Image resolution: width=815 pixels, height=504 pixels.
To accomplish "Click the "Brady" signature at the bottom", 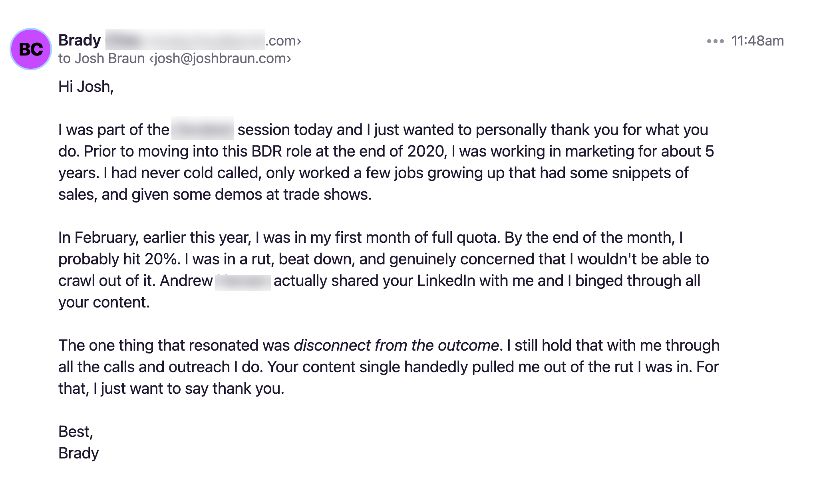I will click(x=78, y=453).
